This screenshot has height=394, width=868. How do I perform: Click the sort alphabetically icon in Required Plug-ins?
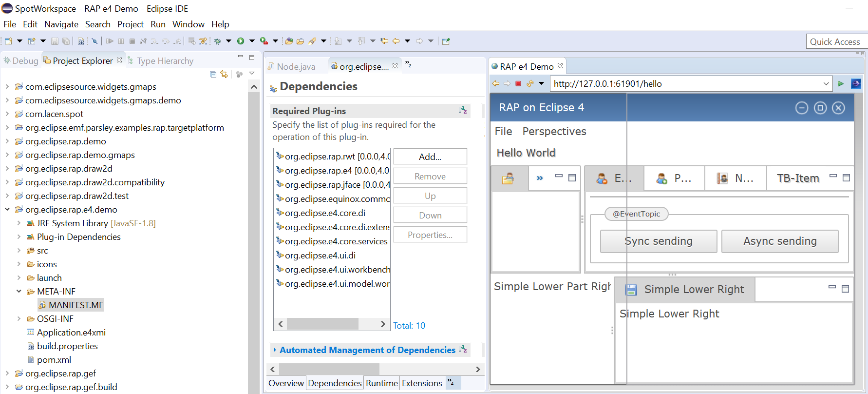pos(463,111)
